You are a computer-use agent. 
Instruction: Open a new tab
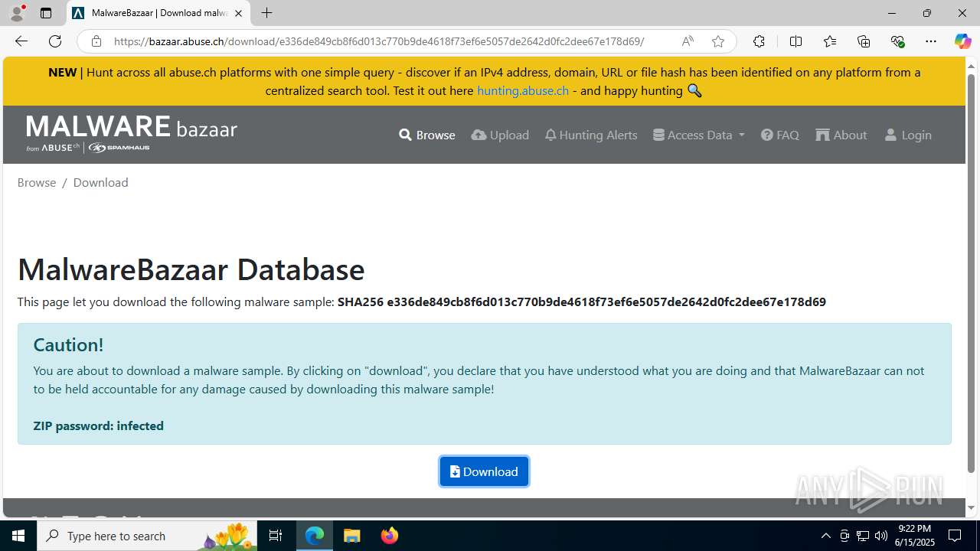266,13
